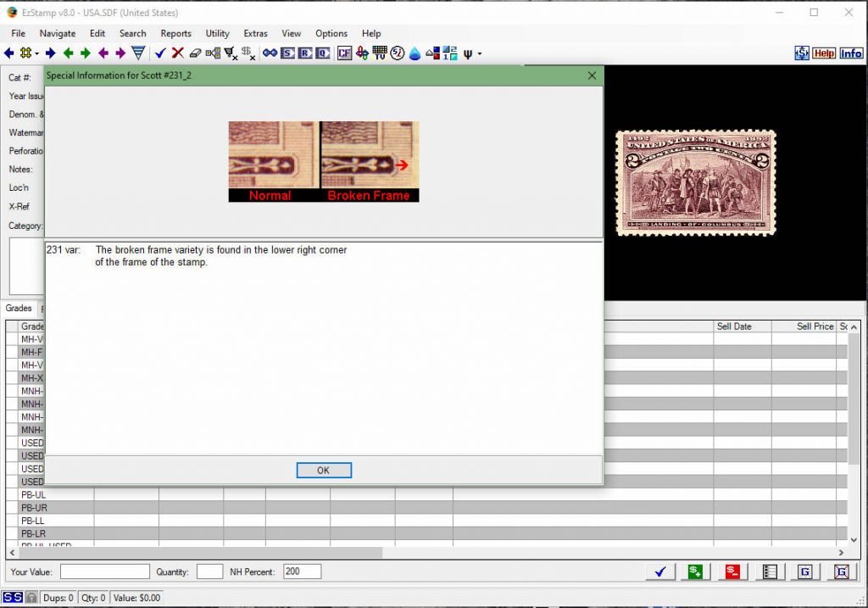The height and width of the screenshot is (608, 868).
Task: Click the Info icon in the top right corner
Action: pyautogui.click(x=850, y=53)
